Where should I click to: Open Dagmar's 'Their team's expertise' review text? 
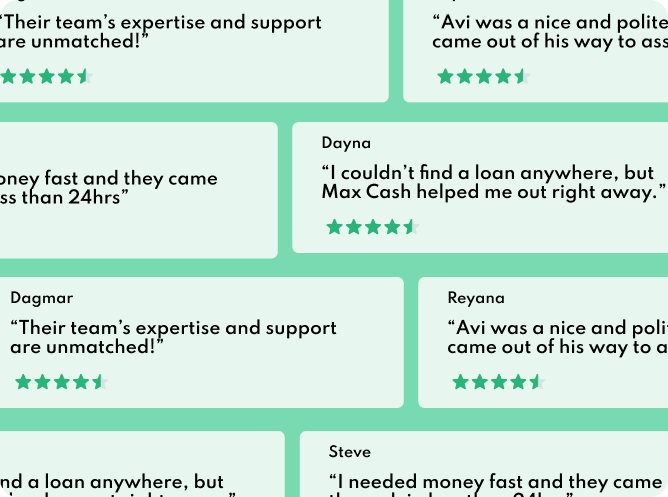point(173,337)
